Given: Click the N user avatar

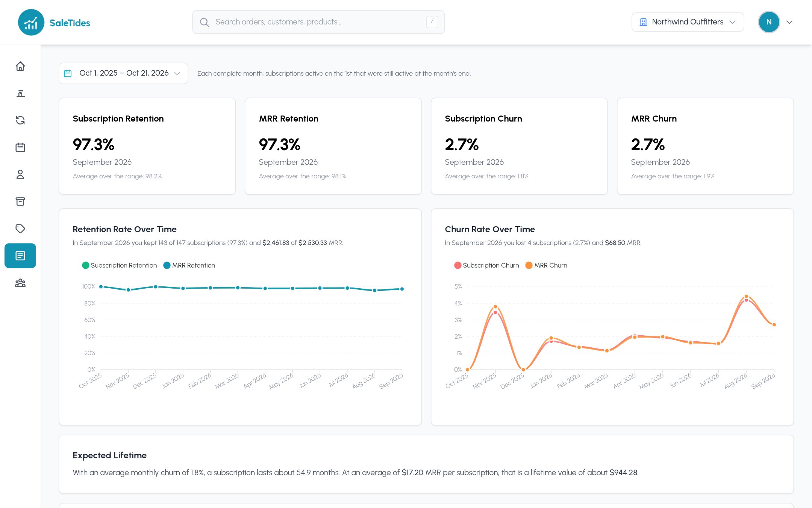Looking at the screenshot, I should pos(769,22).
